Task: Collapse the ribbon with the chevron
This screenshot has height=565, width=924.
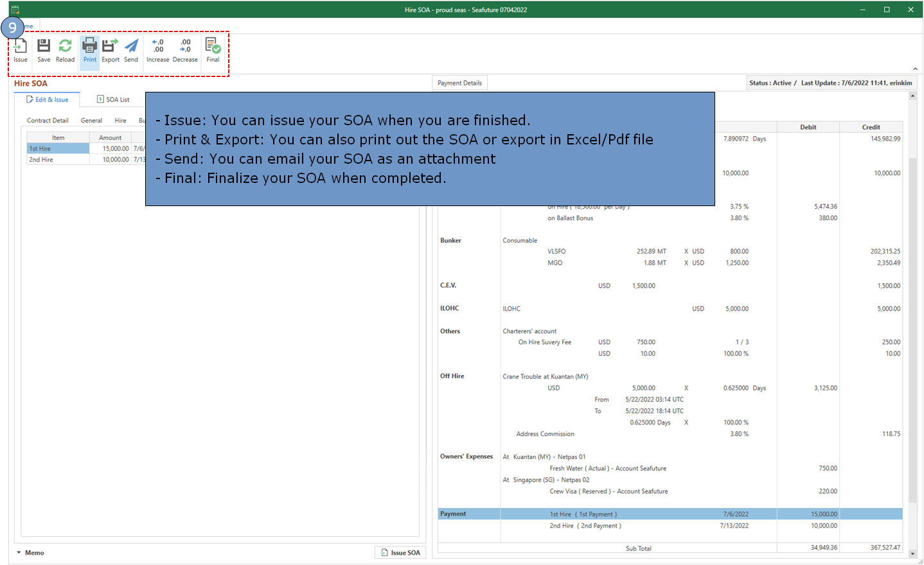Action: pos(915,69)
